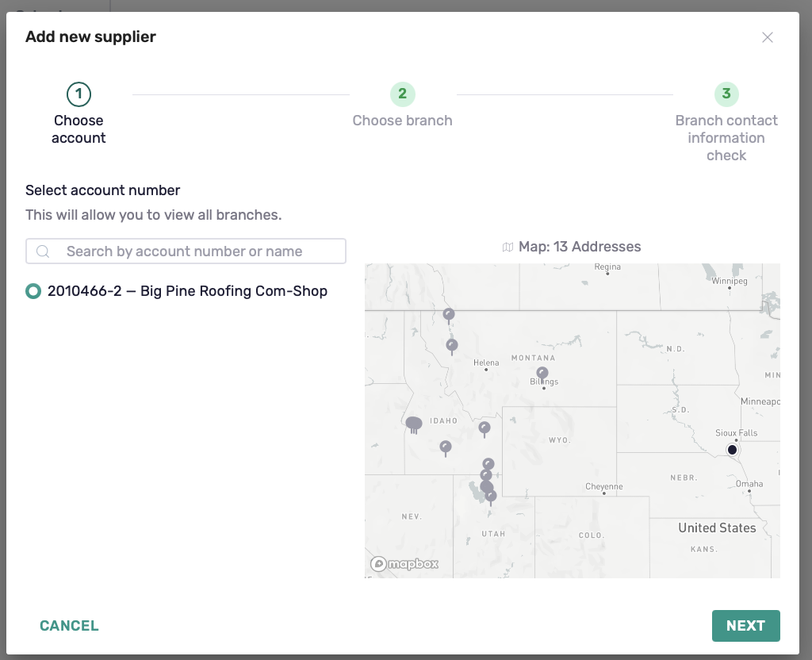Image resolution: width=812 pixels, height=660 pixels.
Task: Click 'This will allow you to view all branches.'
Action: coord(153,215)
